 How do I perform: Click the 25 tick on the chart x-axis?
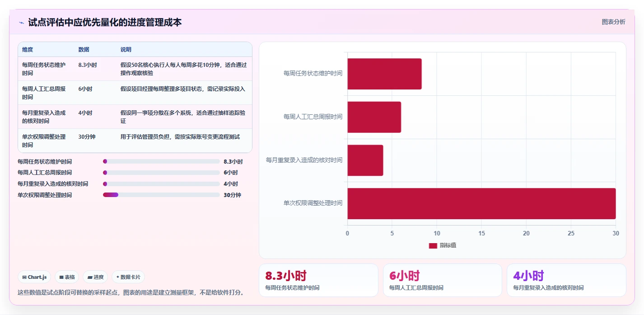[x=571, y=234]
